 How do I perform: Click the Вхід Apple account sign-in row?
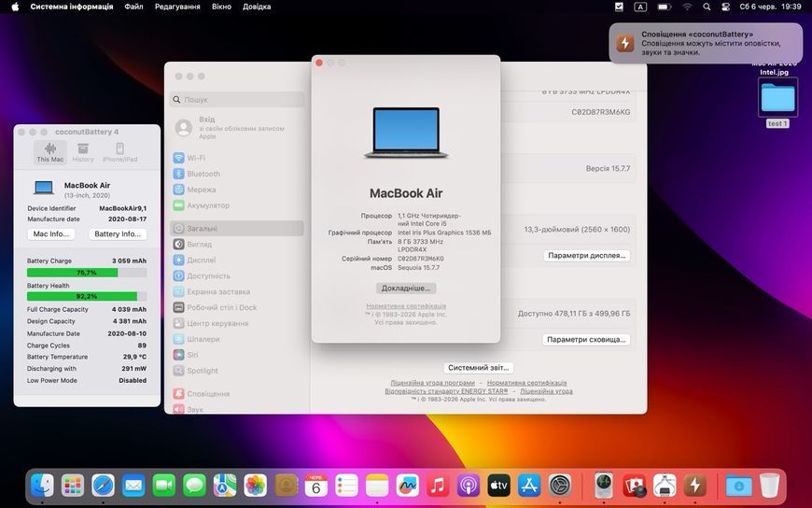click(x=237, y=128)
